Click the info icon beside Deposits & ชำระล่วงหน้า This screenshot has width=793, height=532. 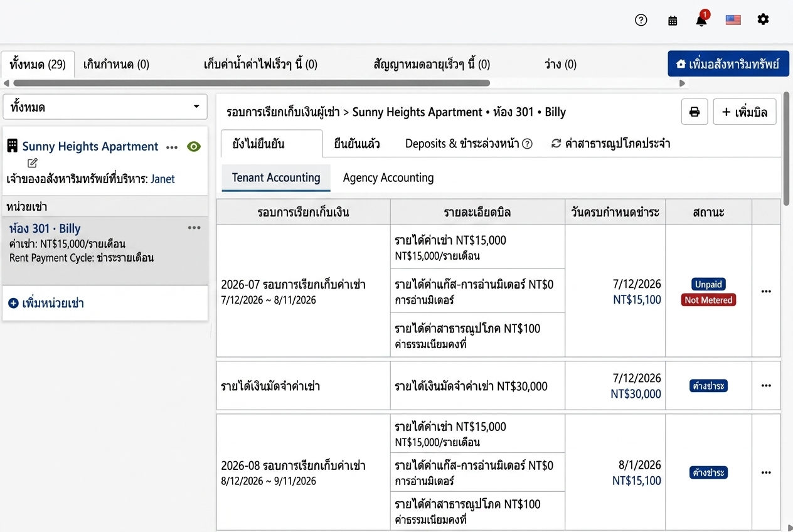(x=527, y=144)
